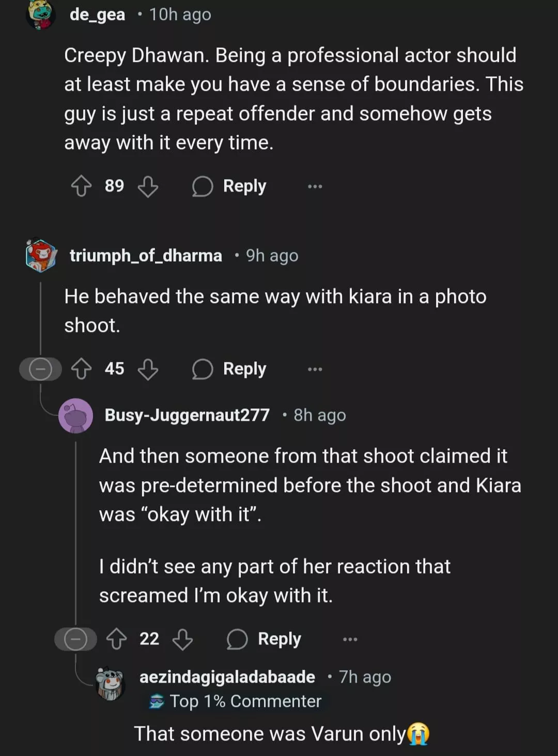Upvote Busy-Juggernaut277's comment
The image size is (558, 756).
(x=116, y=639)
